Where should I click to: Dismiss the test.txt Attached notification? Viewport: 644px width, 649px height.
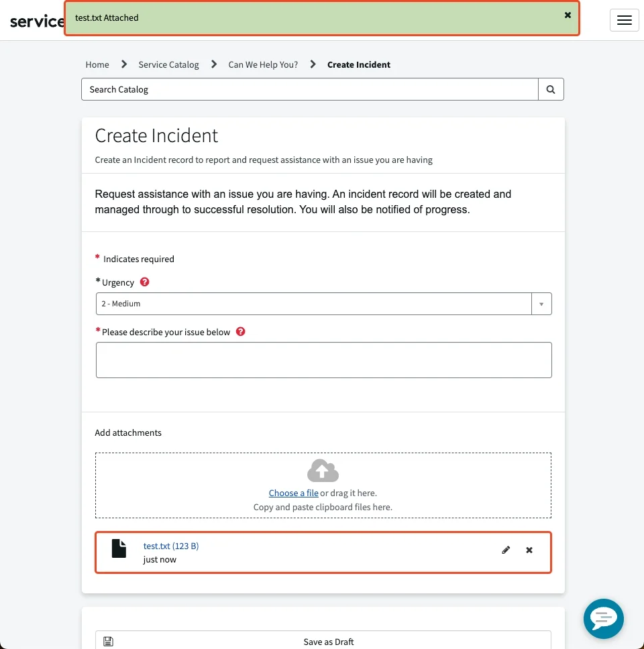568,15
